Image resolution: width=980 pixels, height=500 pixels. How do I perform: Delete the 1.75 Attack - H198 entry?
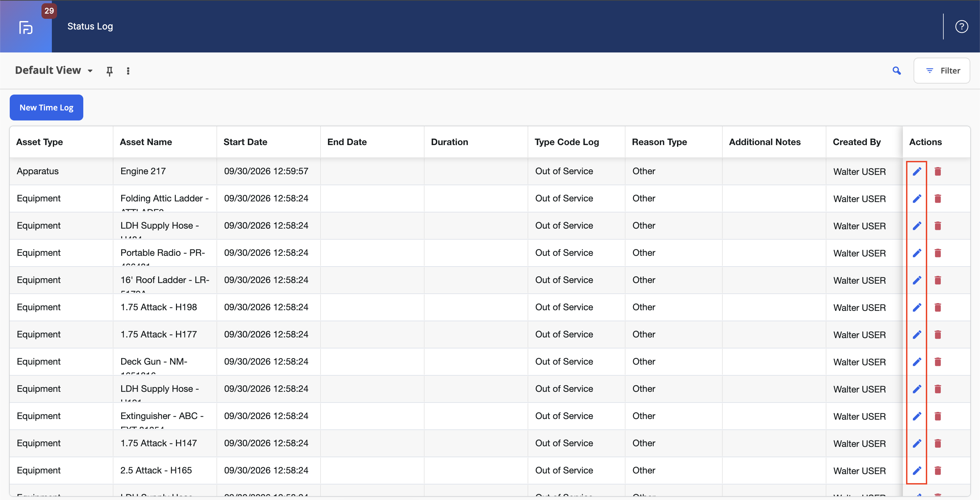[938, 307]
